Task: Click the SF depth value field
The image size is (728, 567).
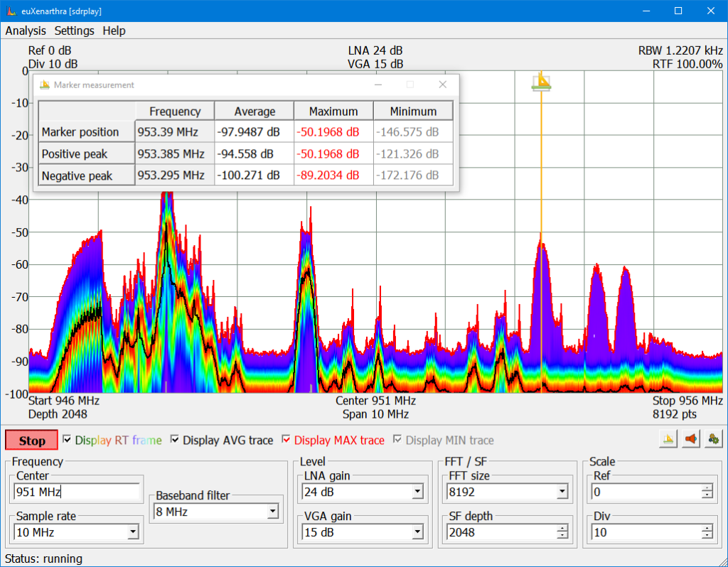Action: pyautogui.click(x=502, y=532)
